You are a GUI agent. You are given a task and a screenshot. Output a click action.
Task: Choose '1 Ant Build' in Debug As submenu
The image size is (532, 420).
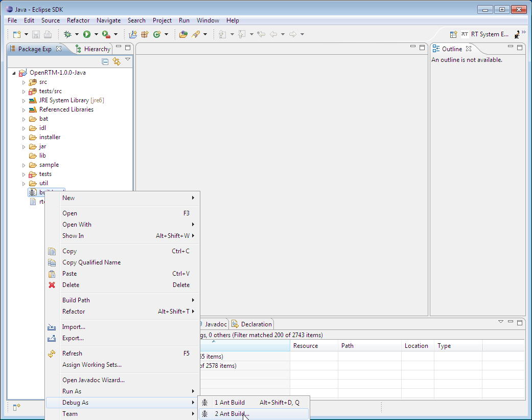tap(254, 403)
